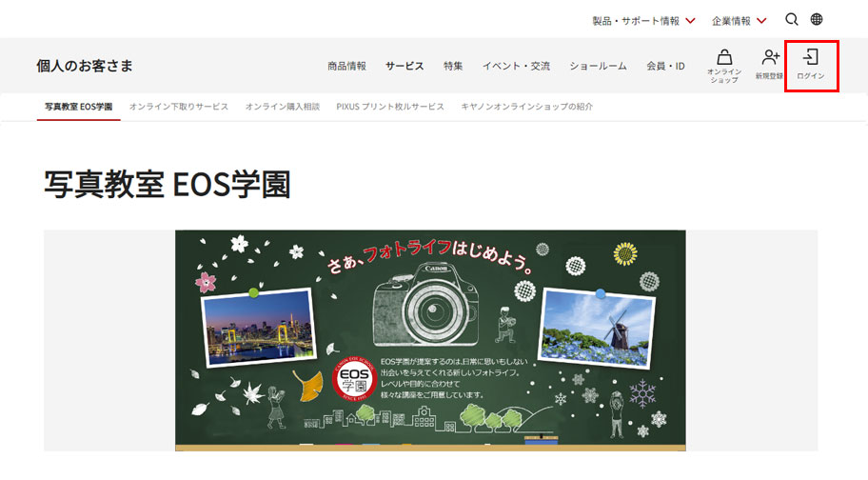Image resolution: width=868 pixels, height=480 pixels.
Task: Open the キヤノンオンラインショップの紹介 tab
Action: pyautogui.click(x=526, y=107)
